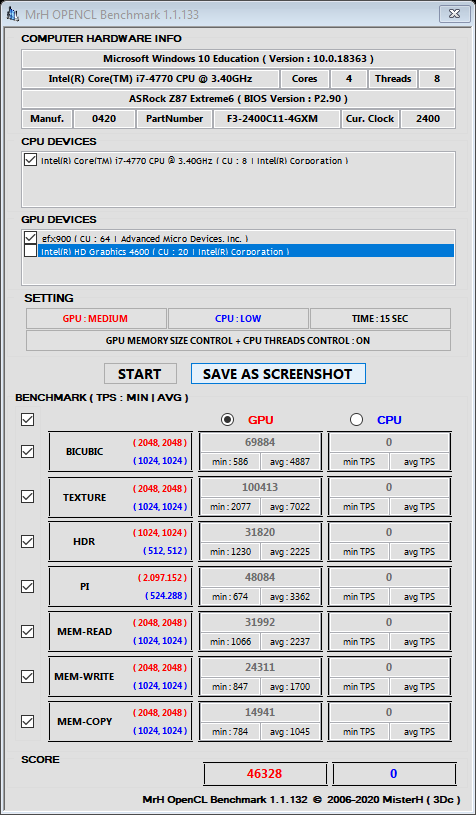Click the BICUBIC benchmark label
Image resolution: width=476 pixels, height=815 pixels.
click(84, 452)
